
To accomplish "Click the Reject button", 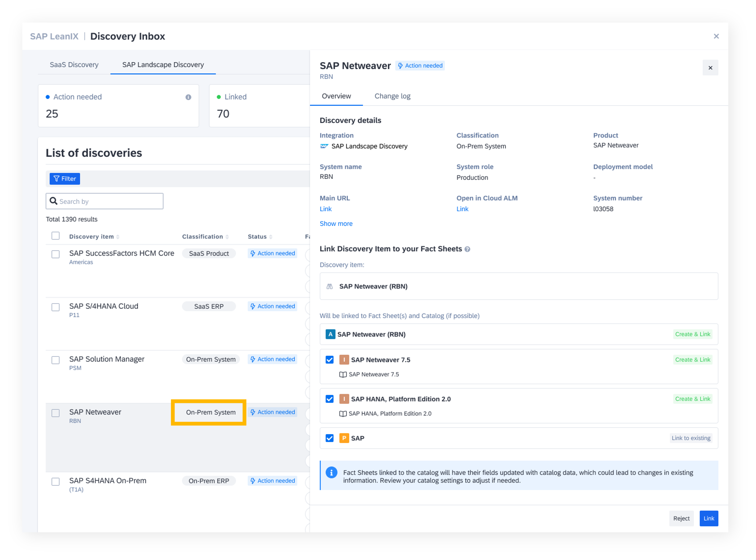I will click(x=681, y=519).
